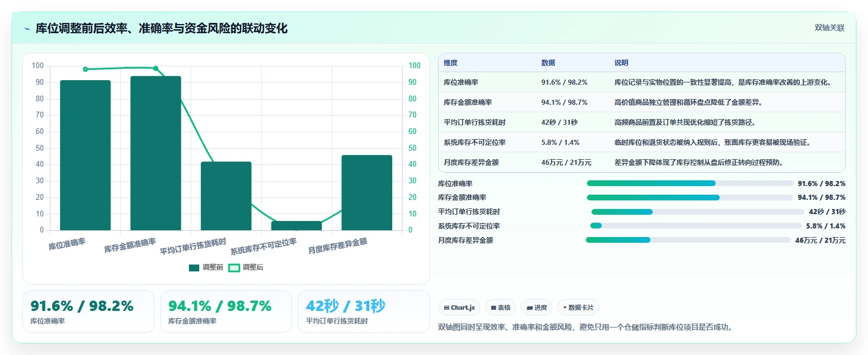Image resolution: width=868 pixels, height=355 pixels.
Task: Click the 库位准确率 progress bar
Action: (x=690, y=183)
